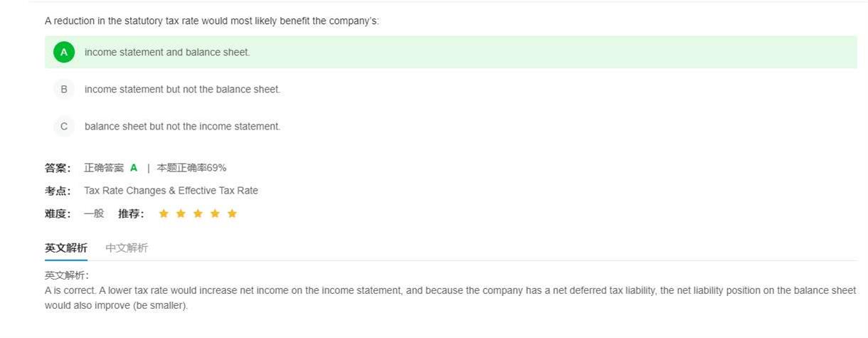Open Tax Rate Changes & Effective Tax Rate topic

click(x=171, y=191)
